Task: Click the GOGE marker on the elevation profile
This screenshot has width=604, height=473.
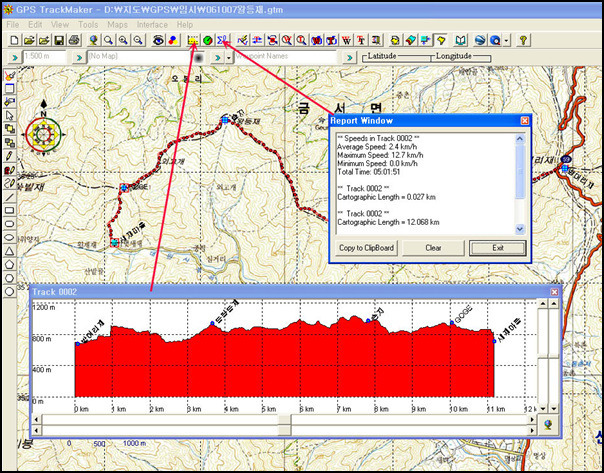Action: (452, 323)
